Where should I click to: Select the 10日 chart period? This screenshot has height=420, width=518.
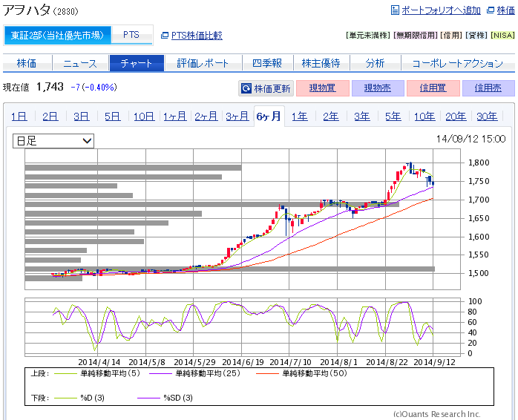tap(144, 117)
